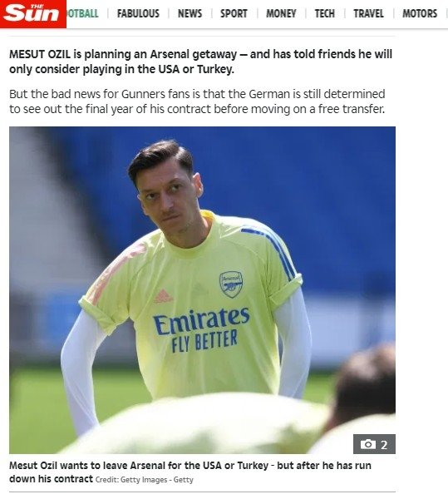448x499 pixels.
Task: Click the Mesut Ozil training photo
Action: [x=202, y=290]
